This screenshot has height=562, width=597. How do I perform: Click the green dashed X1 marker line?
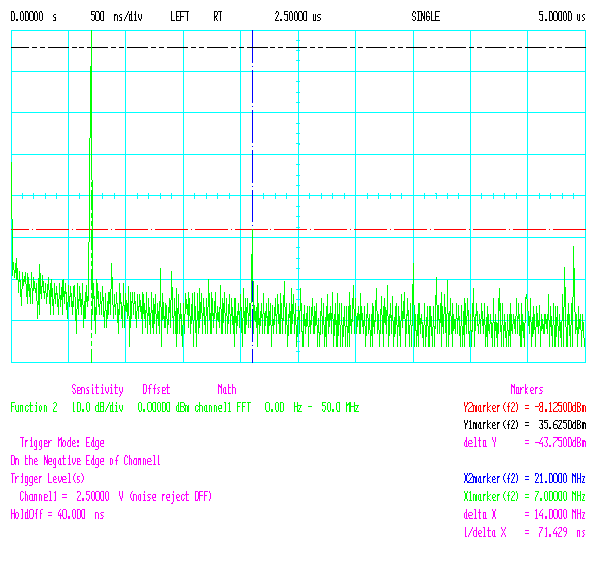click(x=91, y=196)
